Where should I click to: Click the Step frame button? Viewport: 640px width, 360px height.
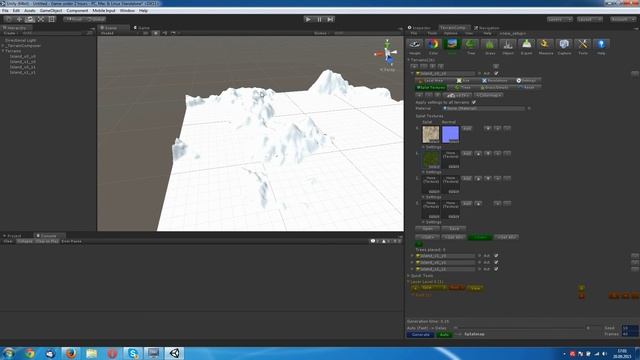tap(331, 19)
